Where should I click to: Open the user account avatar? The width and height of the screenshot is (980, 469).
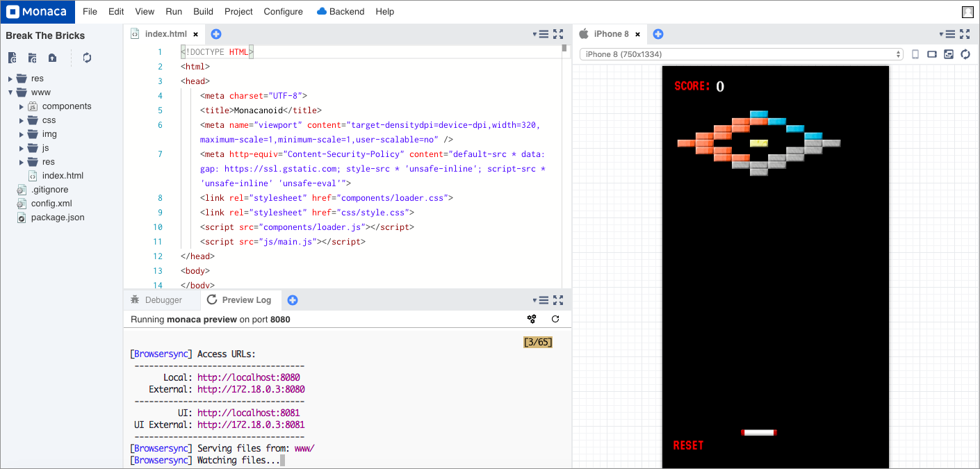(967, 12)
